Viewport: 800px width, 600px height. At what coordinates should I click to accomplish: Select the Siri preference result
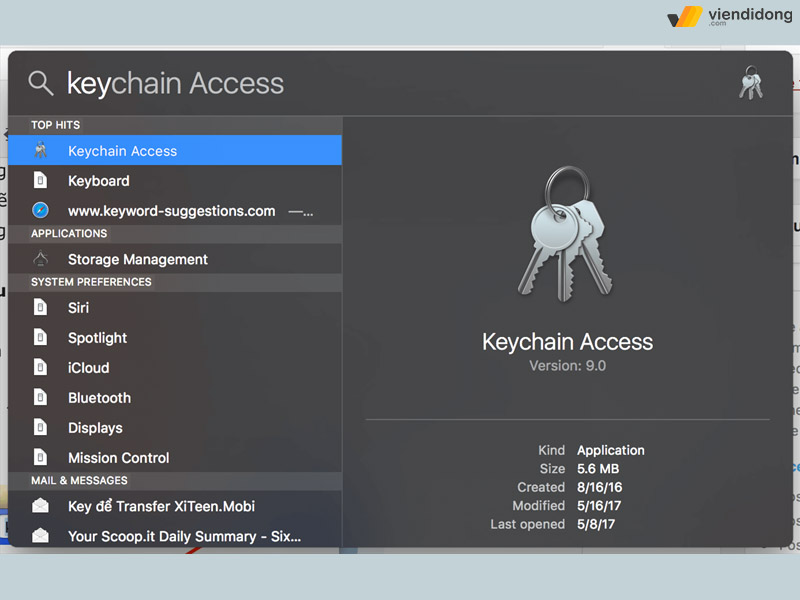coord(175,308)
